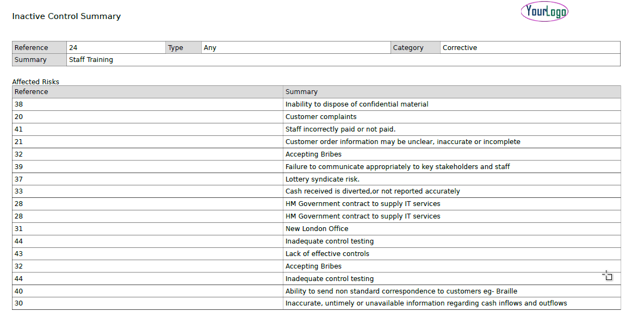Select the Category value 'Corrective'
The width and height of the screenshot is (644, 324).
(460, 48)
